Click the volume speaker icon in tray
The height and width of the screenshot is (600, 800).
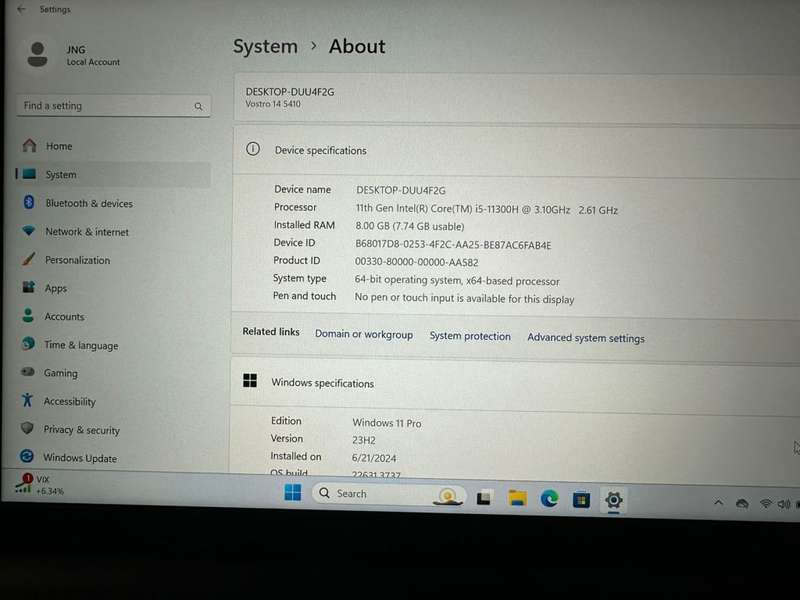[x=784, y=505]
